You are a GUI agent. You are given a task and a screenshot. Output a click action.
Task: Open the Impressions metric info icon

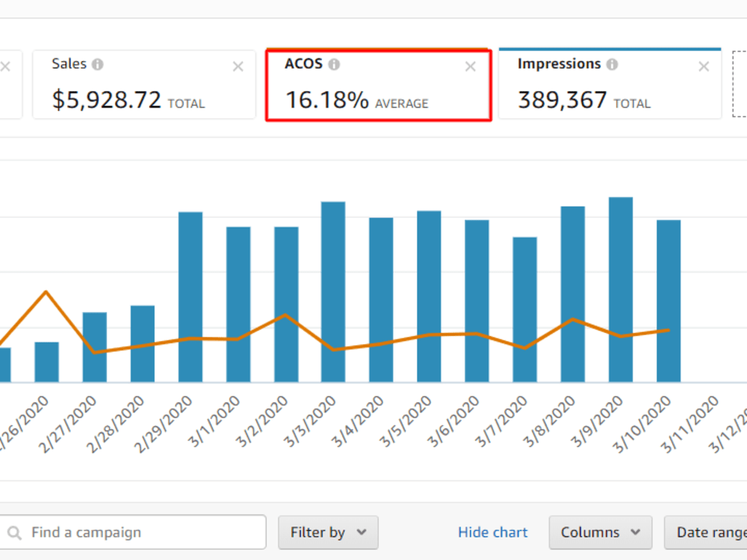point(613,64)
